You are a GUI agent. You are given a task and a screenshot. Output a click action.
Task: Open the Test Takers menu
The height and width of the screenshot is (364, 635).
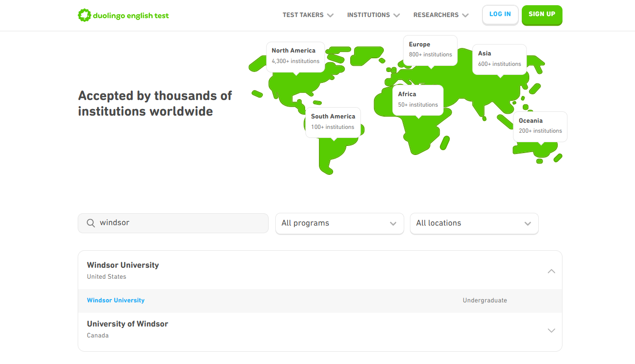(x=308, y=15)
